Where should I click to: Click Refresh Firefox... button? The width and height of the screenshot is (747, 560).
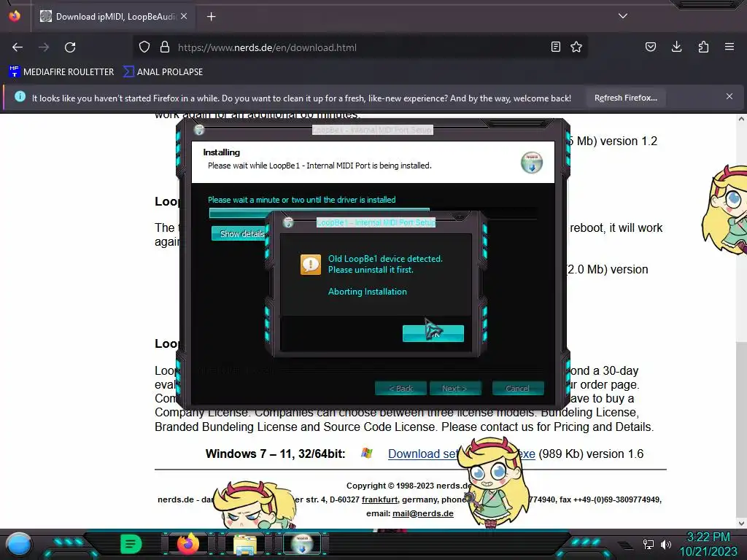[x=625, y=98]
